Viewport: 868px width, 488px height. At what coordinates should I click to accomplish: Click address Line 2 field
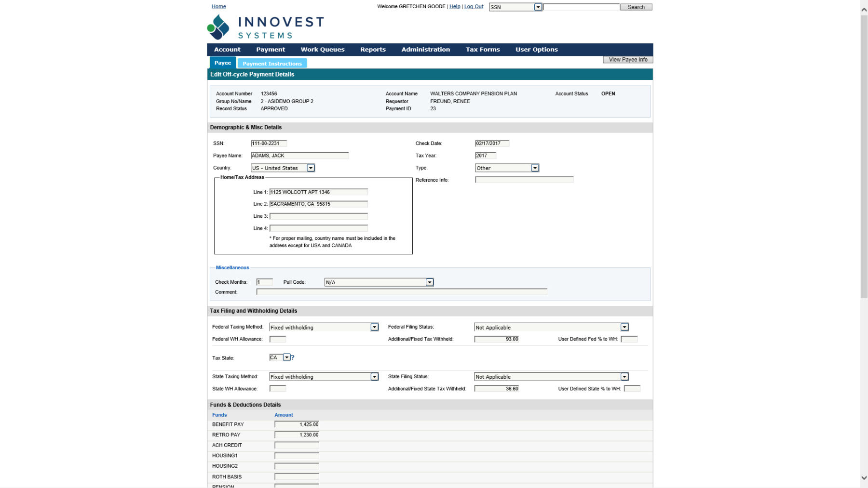318,204
